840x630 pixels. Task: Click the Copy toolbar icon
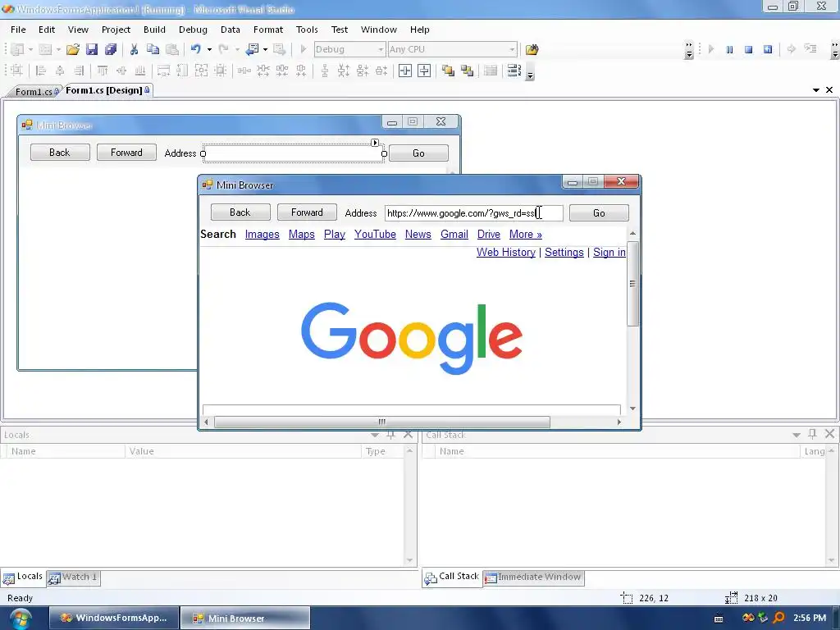point(153,49)
